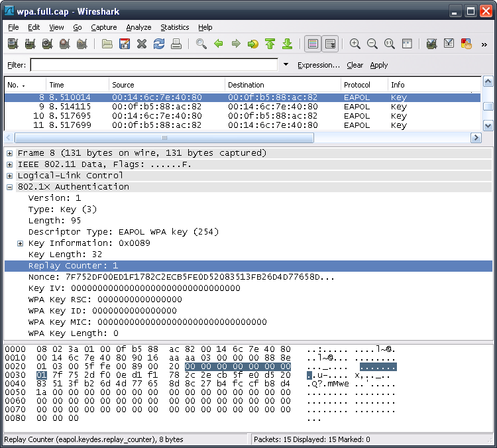Sort by the Protocol column header
The width and height of the screenshot is (497, 448).
tap(364, 85)
